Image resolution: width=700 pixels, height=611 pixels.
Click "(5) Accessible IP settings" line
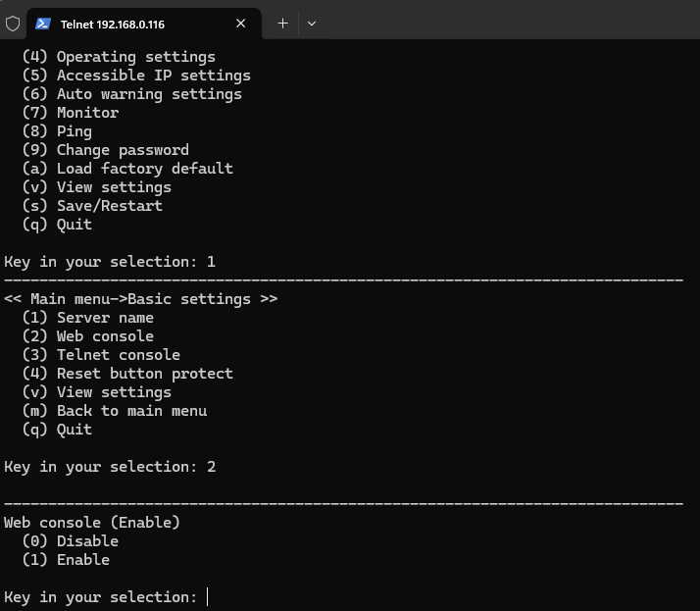pyautogui.click(x=136, y=76)
